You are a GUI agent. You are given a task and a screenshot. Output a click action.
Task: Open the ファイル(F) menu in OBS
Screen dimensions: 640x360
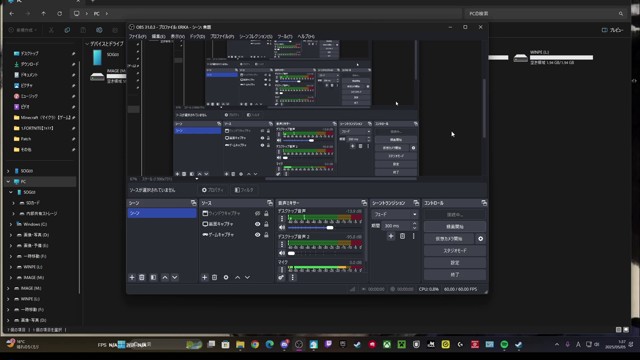click(138, 36)
